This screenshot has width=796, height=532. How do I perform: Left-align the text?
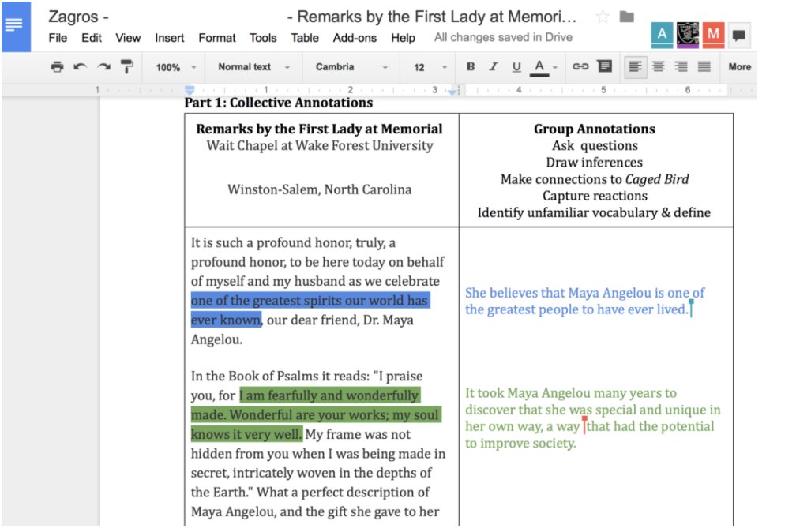point(635,66)
